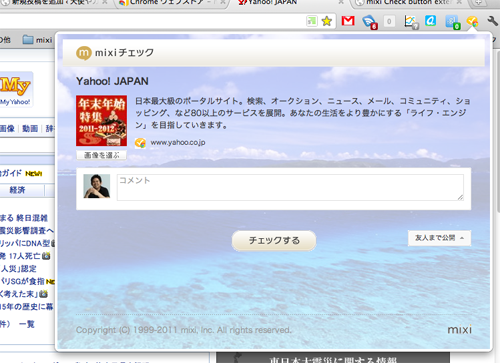Switch to the first browser tab
The height and width of the screenshot is (363, 500).
point(55,3)
